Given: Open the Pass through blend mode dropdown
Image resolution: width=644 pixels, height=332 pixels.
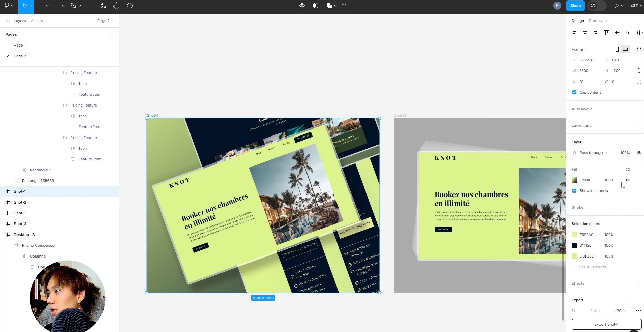Looking at the screenshot, I should pyautogui.click(x=593, y=153).
